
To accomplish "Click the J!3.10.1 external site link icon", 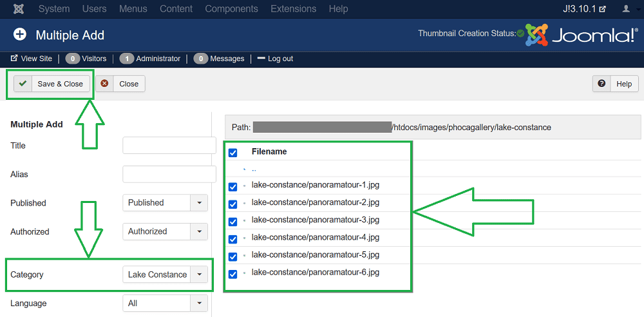I will tap(603, 9).
